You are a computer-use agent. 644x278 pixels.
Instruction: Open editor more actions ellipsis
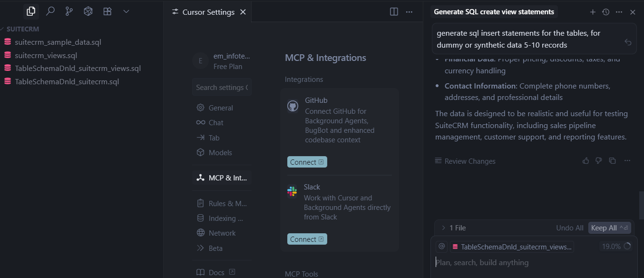click(409, 12)
